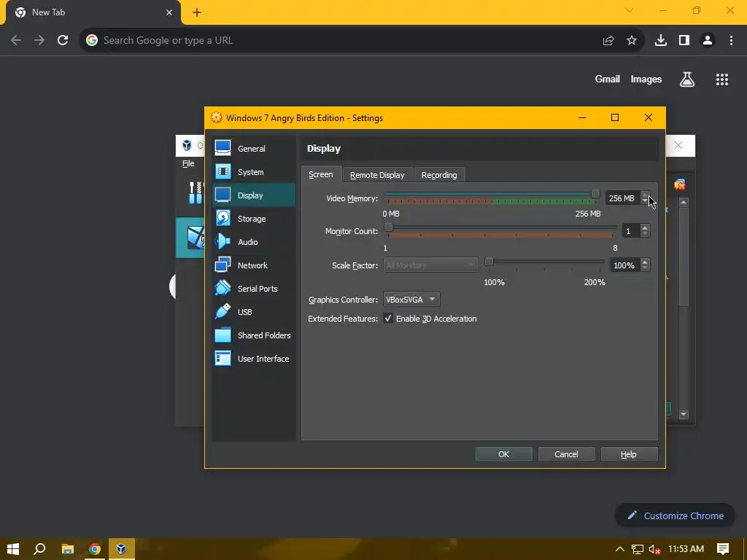Open Google apps grid

[722, 79]
